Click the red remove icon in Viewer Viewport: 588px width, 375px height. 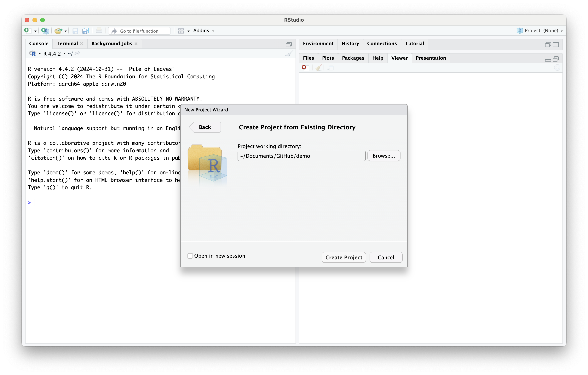tap(304, 68)
